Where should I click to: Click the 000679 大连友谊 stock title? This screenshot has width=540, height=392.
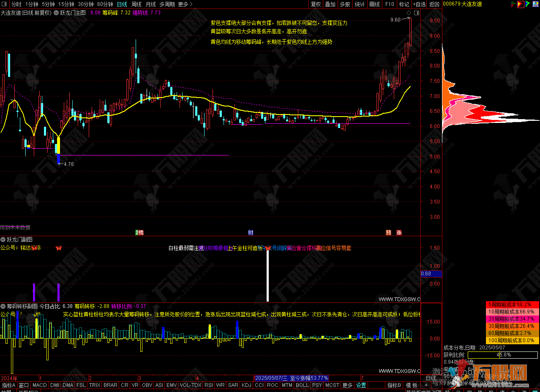coord(462,4)
